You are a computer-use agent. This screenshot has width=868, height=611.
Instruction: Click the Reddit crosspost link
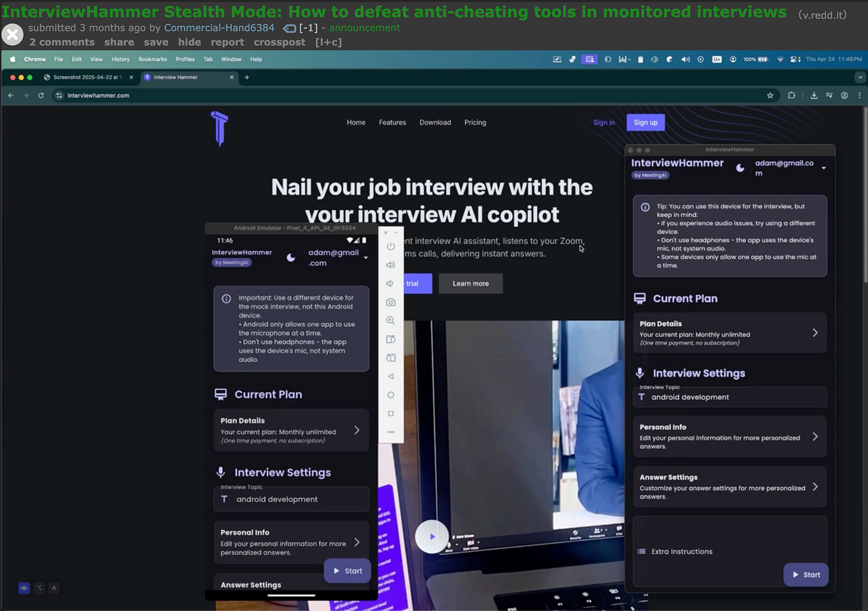[280, 42]
